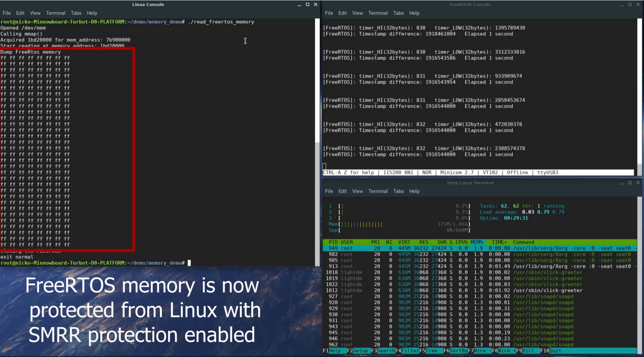Close the FreeRTOS Console window
Screen dimensions: 644x357
[x=638, y=5]
